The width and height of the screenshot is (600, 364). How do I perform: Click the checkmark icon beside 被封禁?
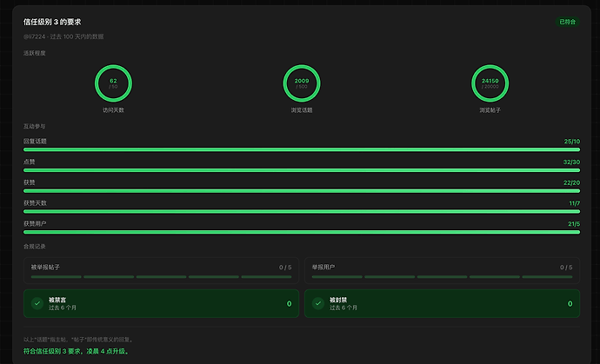pos(318,303)
